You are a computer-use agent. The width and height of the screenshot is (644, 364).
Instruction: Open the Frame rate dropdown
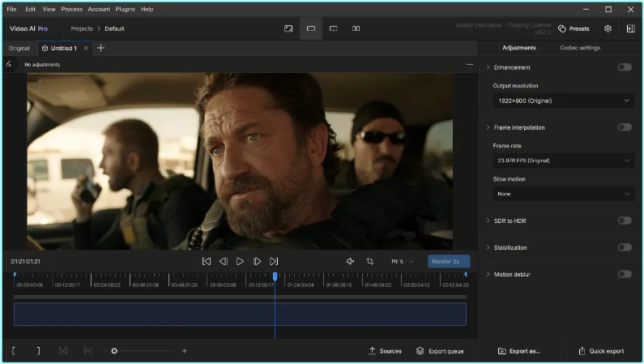[563, 161]
